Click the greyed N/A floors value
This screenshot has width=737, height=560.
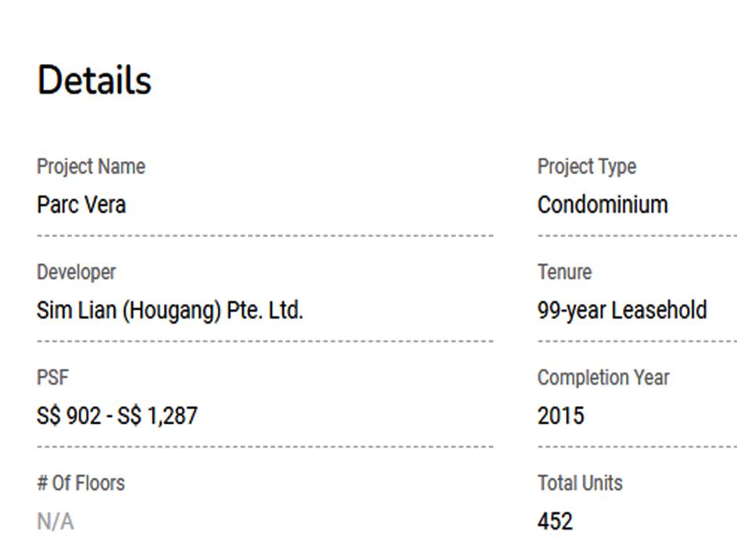pyautogui.click(x=55, y=521)
